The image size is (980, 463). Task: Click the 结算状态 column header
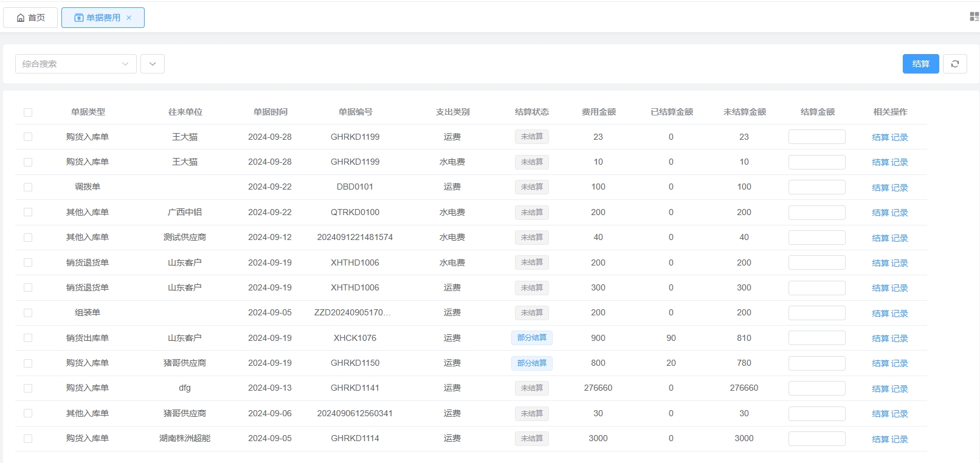pyautogui.click(x=532, y=112)
